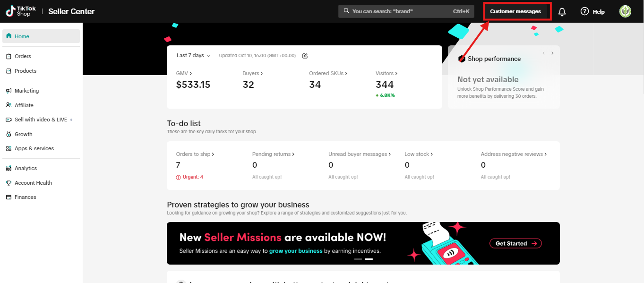Click the Home house icon in sidebar
Viewport: 644px width, 283px height.
pos(9,36)
